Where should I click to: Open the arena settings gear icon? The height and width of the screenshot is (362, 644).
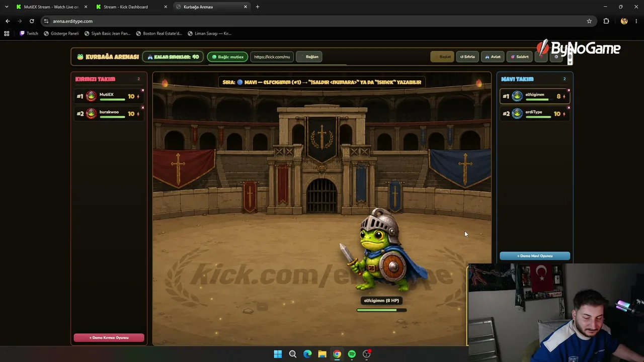tap(556, 57)
